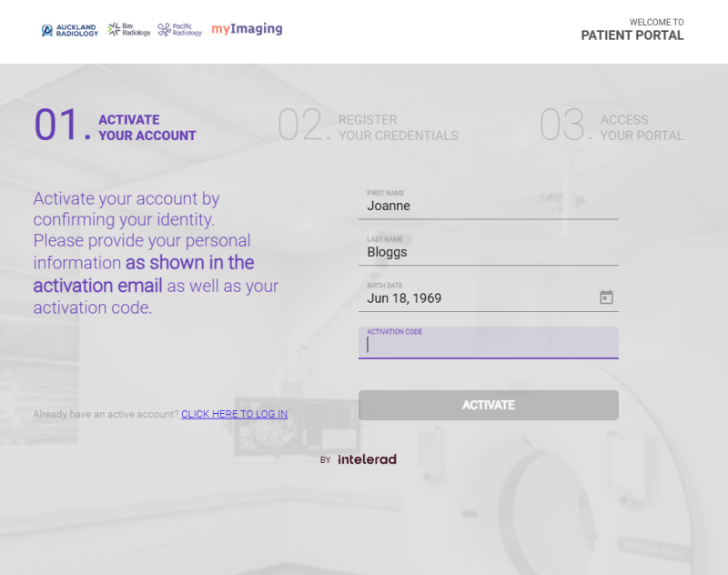The height and width of the screenshot is (575, 728).
Task: Click the Intelerad logo
Action: (367, 459)
